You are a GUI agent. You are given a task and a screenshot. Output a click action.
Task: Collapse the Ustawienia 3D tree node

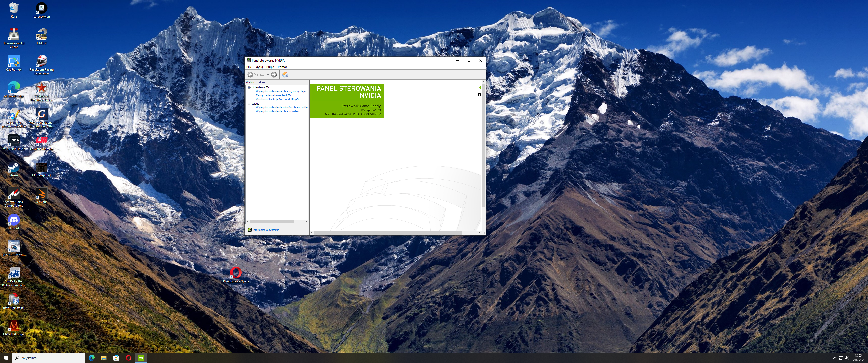249,87
